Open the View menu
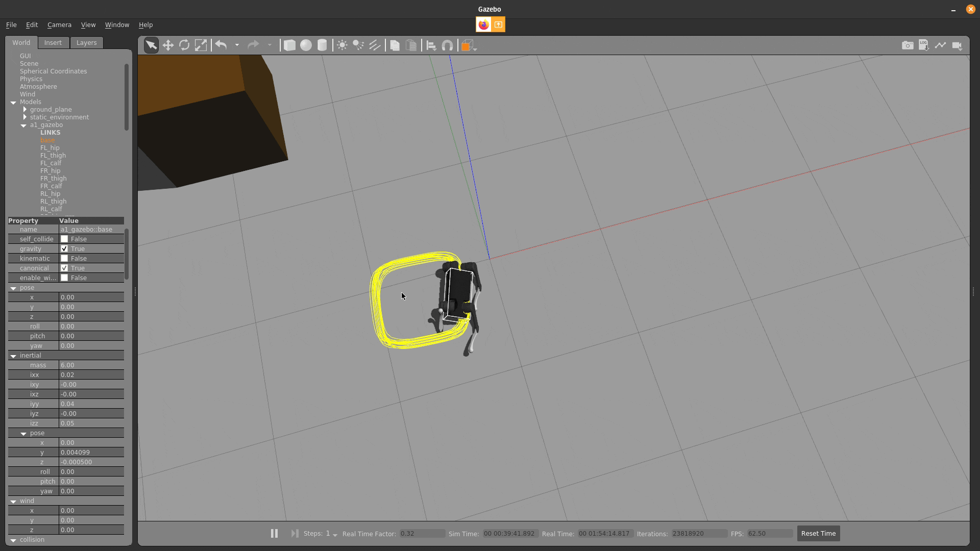 [88, 24]
